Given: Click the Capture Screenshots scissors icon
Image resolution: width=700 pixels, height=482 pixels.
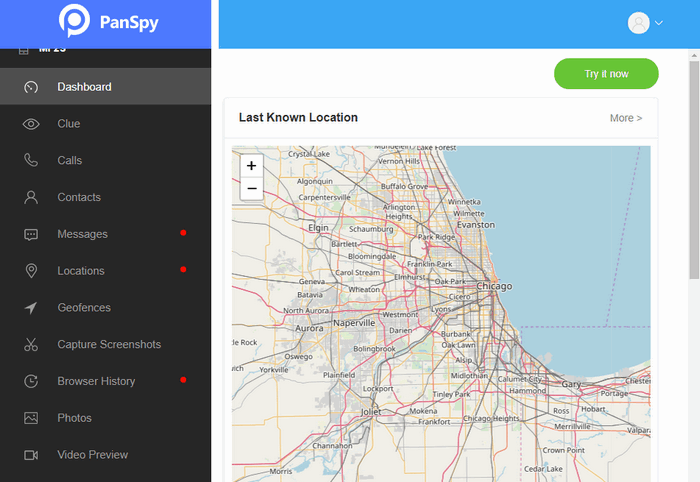Looking at the screenshot, I should (31, 345).
